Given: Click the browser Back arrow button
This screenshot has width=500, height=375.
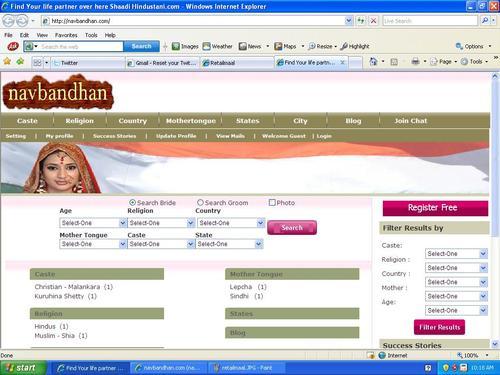Looking at the screenshot, I should coord(8,21).
